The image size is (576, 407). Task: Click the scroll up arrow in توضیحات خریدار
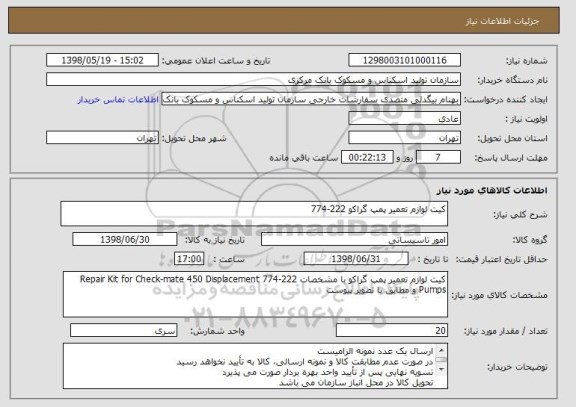(441, 350)
